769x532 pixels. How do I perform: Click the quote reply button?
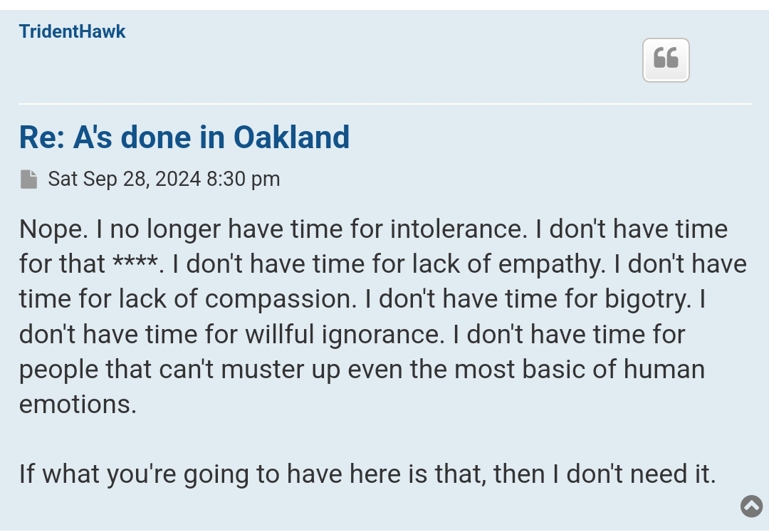666,60
